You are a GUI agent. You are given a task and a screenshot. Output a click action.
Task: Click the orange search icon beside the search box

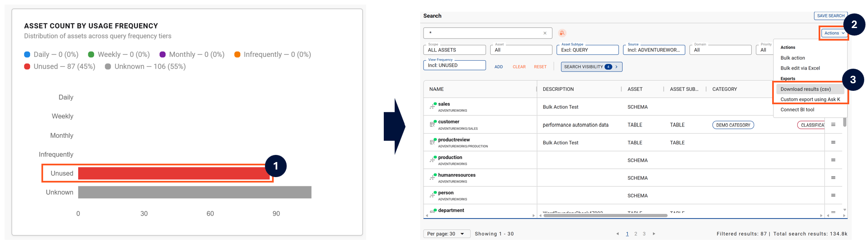point(562,33)
